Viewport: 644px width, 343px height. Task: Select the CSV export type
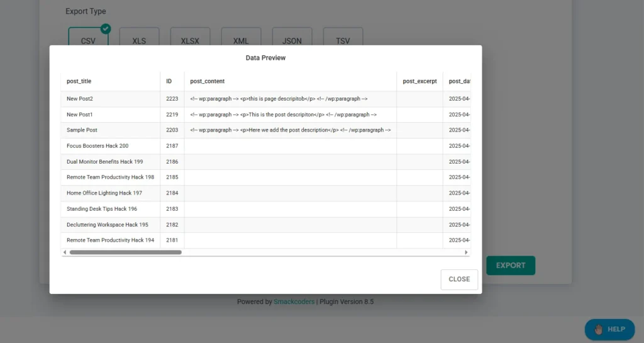click(88, 39)
